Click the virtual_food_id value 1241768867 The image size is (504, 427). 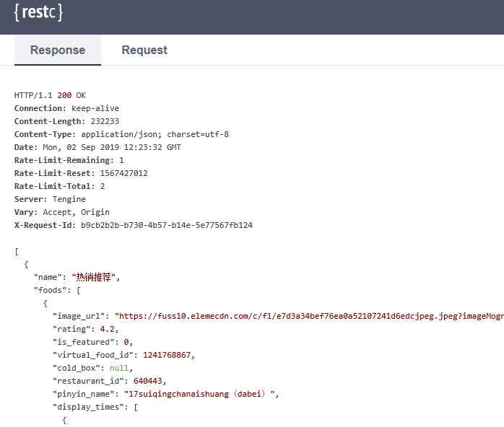pyautogui.click(x=167, y=355)
